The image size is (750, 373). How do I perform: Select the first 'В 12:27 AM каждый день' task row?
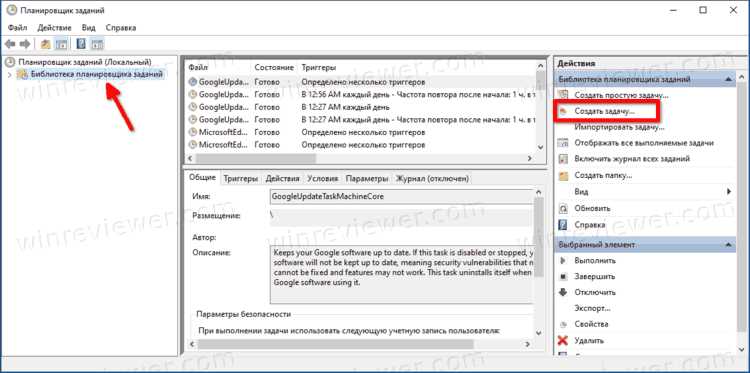[361, 107]
